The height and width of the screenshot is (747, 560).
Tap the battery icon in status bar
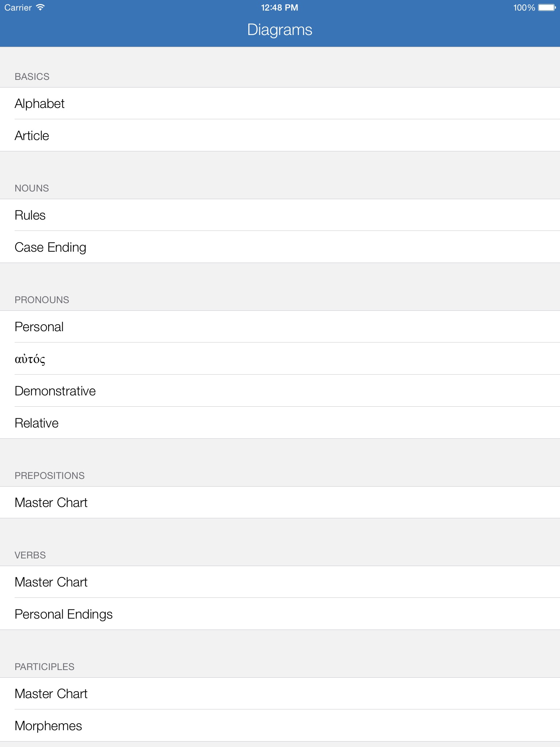coord(547,8)
